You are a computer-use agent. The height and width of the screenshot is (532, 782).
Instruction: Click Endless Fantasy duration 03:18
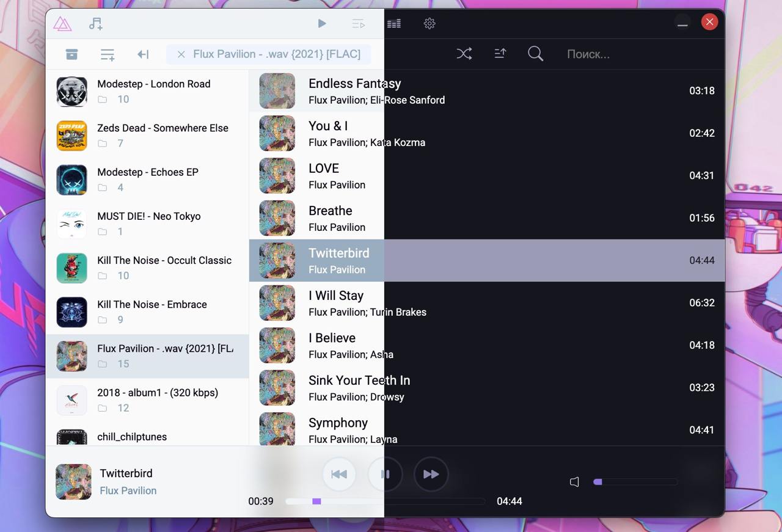[x=701, y=91]
